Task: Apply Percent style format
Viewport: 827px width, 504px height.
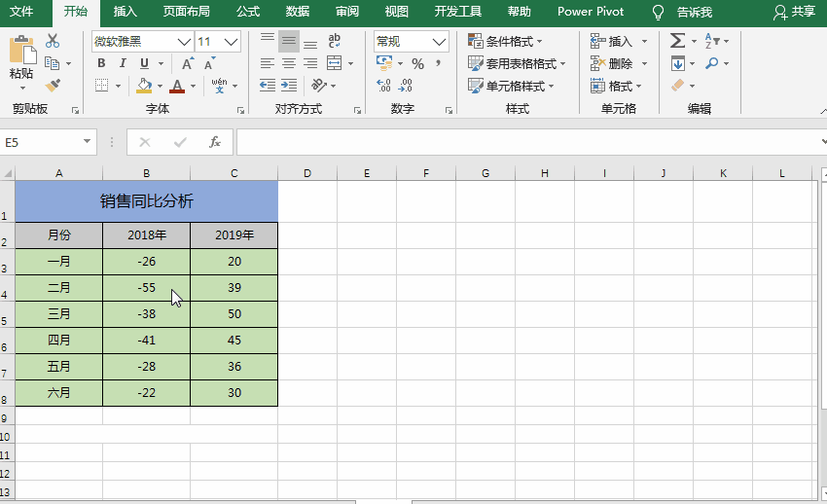Action: (x=418, y=64)
